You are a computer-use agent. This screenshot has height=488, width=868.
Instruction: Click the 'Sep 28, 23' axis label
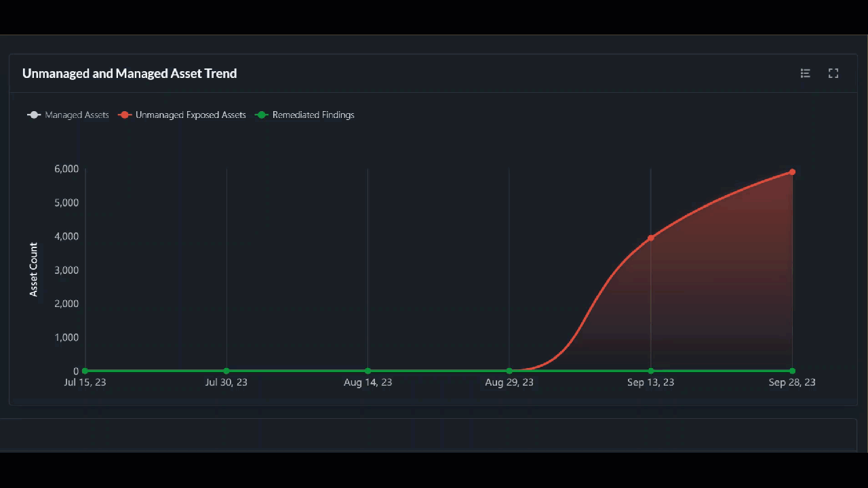tap(792, 382)
